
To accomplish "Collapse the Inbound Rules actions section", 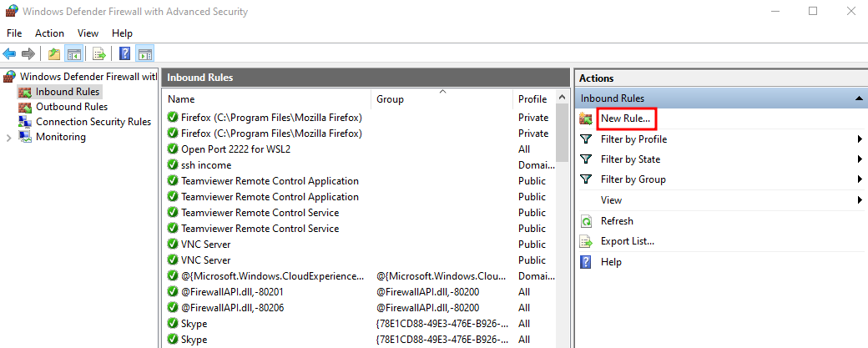I will pyautogui.click(x=859, y=98).
